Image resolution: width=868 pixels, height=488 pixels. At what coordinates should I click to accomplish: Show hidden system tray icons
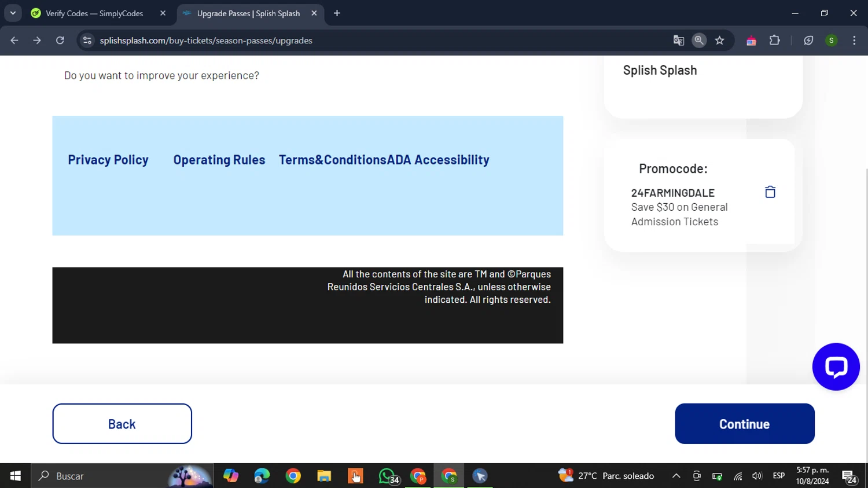(x=676, y=476)
